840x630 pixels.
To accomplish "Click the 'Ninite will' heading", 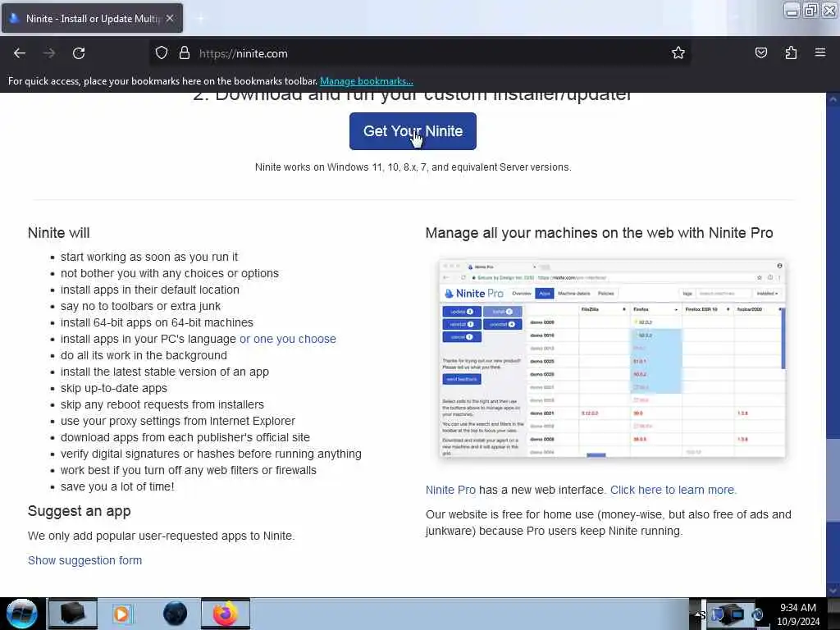I will tap(58, 233).
